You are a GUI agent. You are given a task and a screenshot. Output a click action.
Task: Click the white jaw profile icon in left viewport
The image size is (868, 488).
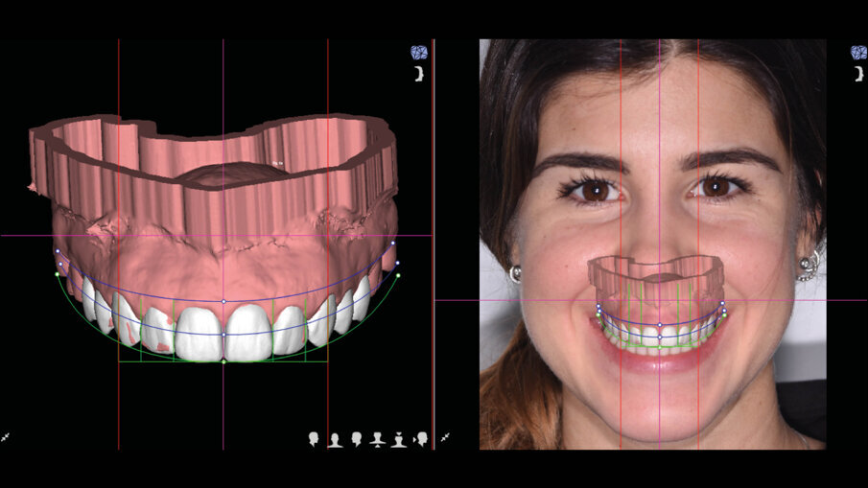[418, 74]
